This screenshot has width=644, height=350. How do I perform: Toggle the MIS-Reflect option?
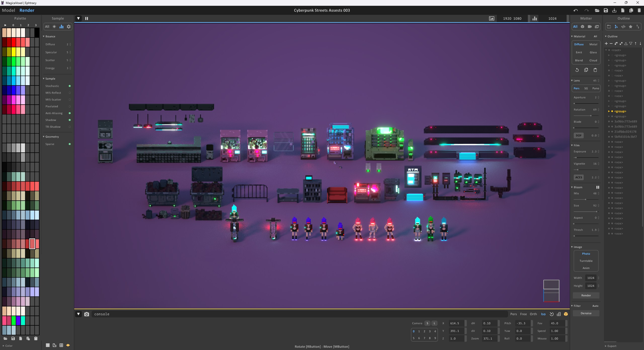click(70, 93)
